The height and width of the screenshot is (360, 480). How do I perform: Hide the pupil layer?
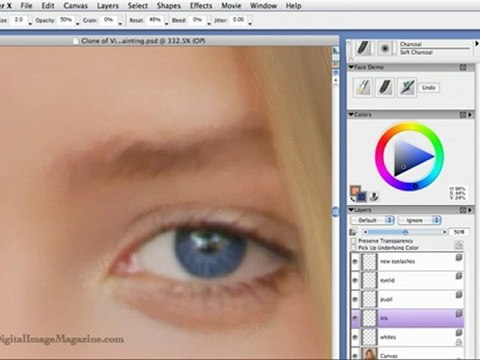(x=355, y=300)
